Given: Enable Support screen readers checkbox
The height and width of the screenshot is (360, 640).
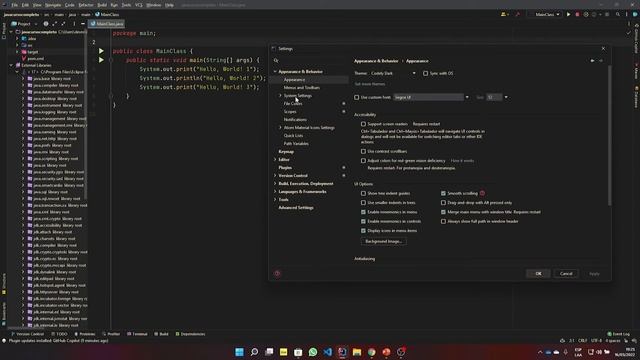Looking at the screenshot, I should [363, 124].
